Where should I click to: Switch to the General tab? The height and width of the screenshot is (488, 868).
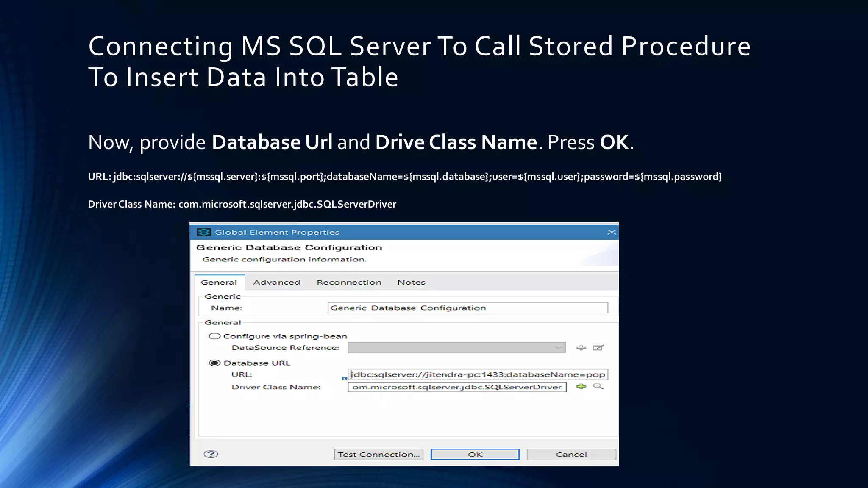pyautogui.click(x=219, y=282)
